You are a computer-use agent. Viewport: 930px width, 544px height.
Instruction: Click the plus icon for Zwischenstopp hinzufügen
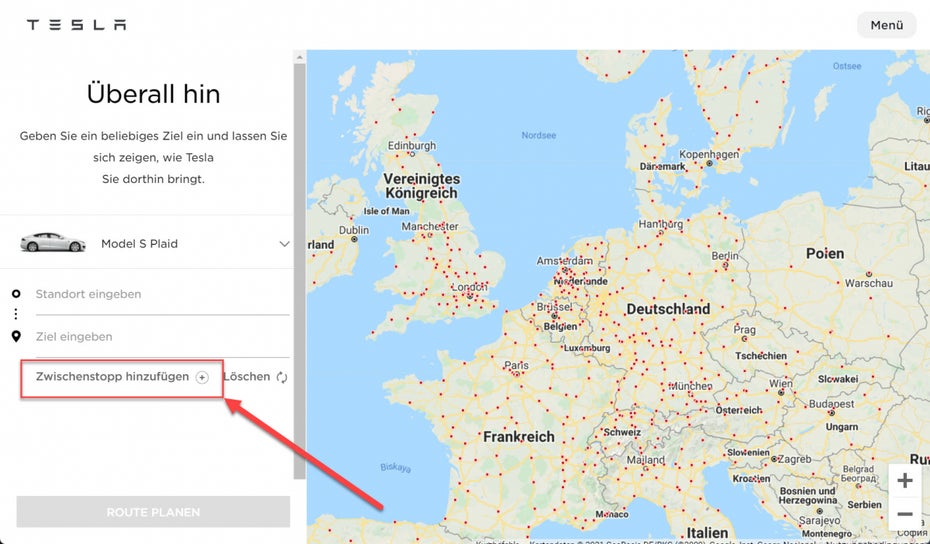click(x=202, y=377)
